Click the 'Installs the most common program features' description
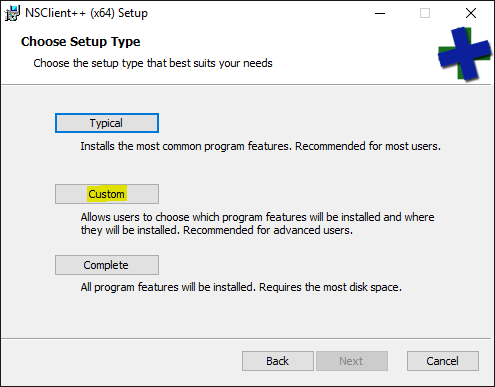 pyautogui.click(x=260, y=146)
